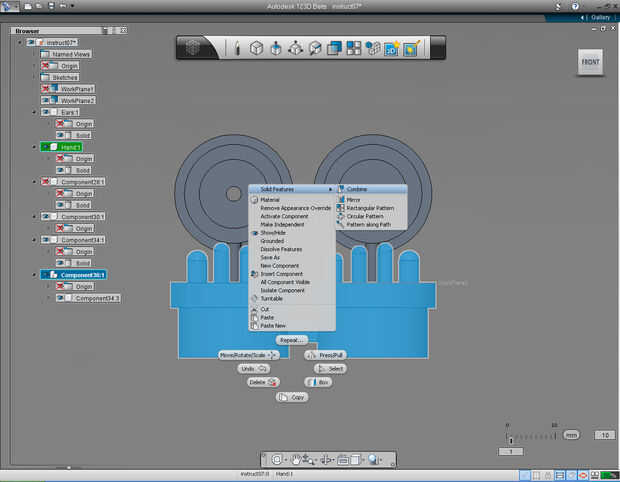Screen dimensions: 620x482
Task: Toggle visibility eye of Component30:1
Action: point(45,217)
